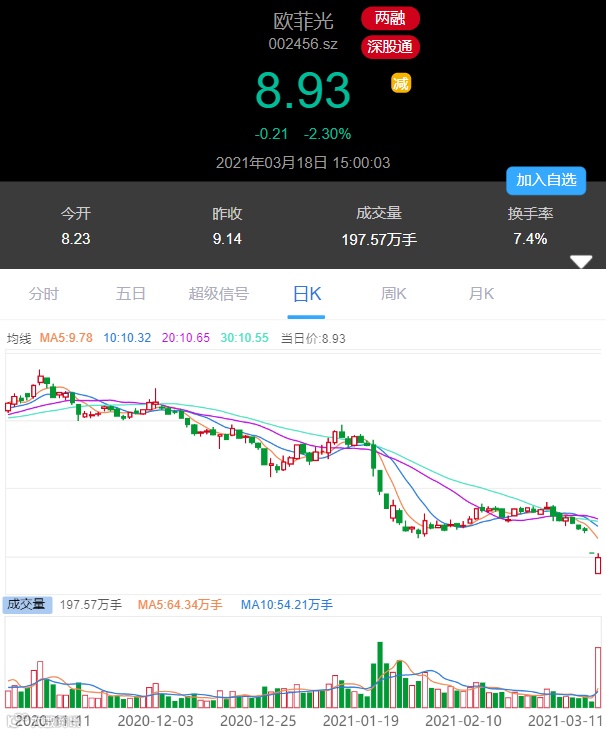Viewport: 606px width, 734px height.
Task: Click the 2021-01-19 date axis label
Action: pos(361,721)
